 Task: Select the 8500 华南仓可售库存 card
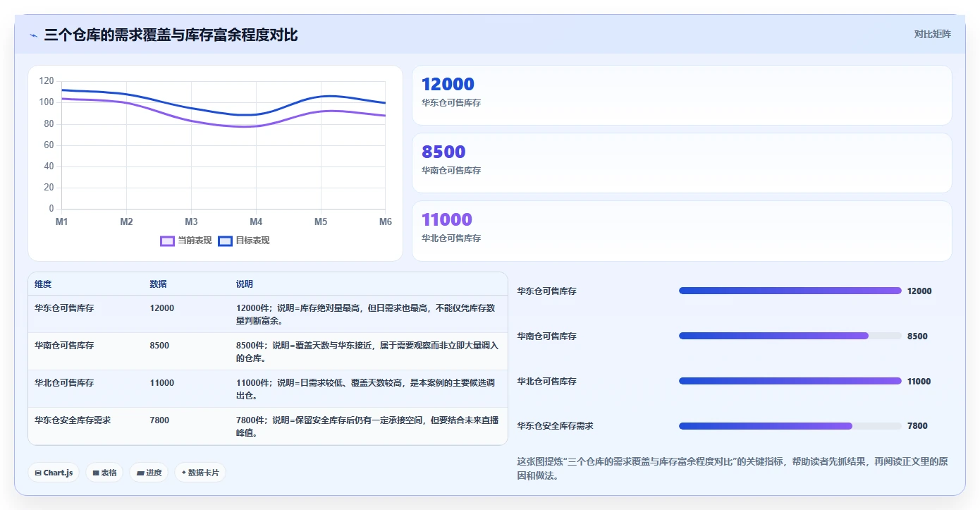(x=682, y=163)
